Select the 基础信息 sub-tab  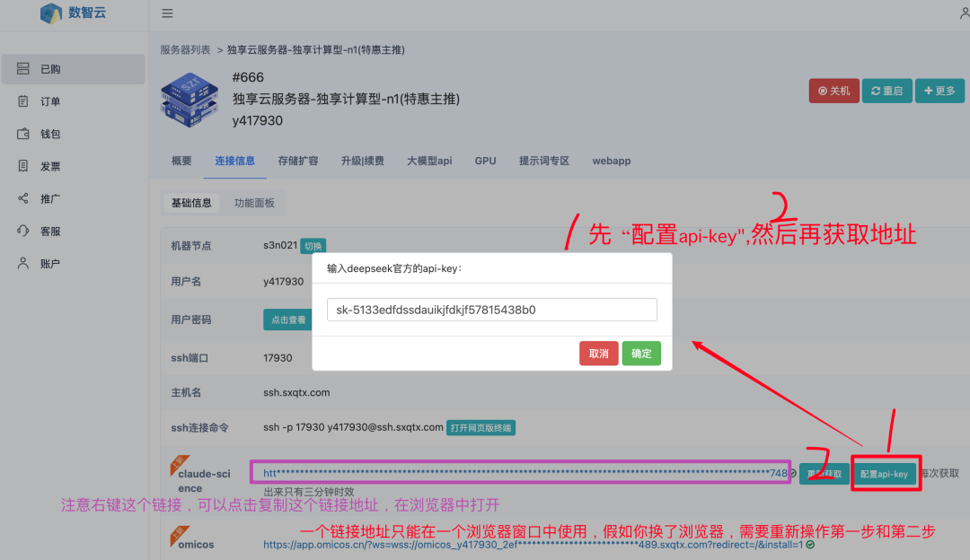coord(191,203)
